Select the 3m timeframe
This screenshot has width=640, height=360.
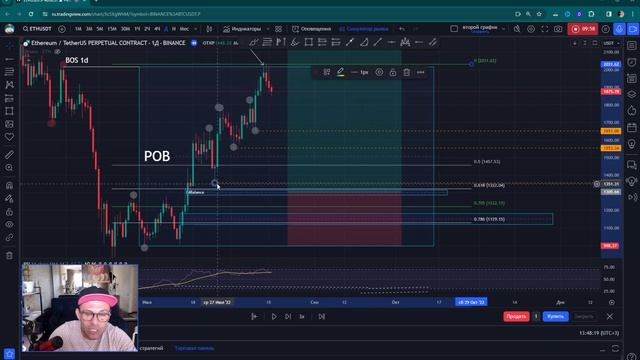(89, 29)
